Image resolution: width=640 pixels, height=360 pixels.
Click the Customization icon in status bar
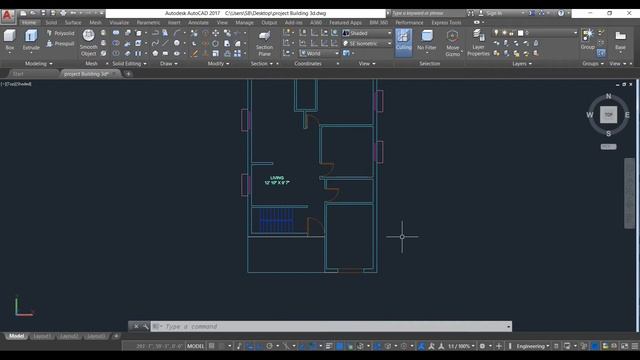click(635, 346)
